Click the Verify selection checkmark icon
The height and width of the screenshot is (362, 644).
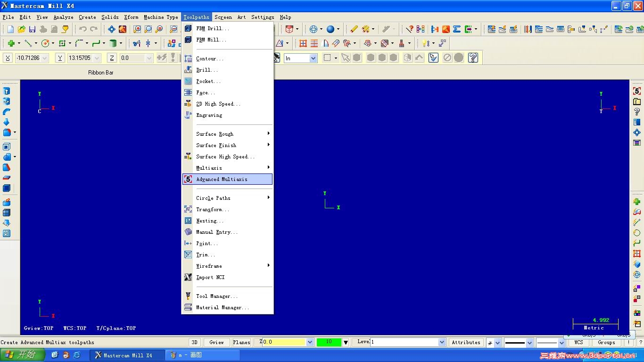434,58
